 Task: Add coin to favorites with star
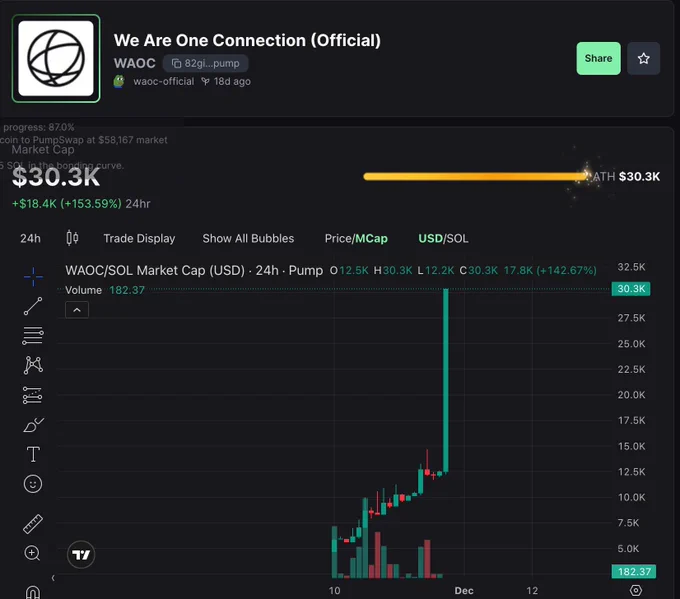644,59
